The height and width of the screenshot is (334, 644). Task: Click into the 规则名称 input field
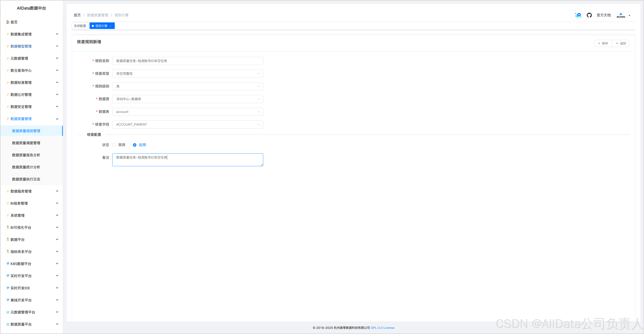[x=187, y=61]
